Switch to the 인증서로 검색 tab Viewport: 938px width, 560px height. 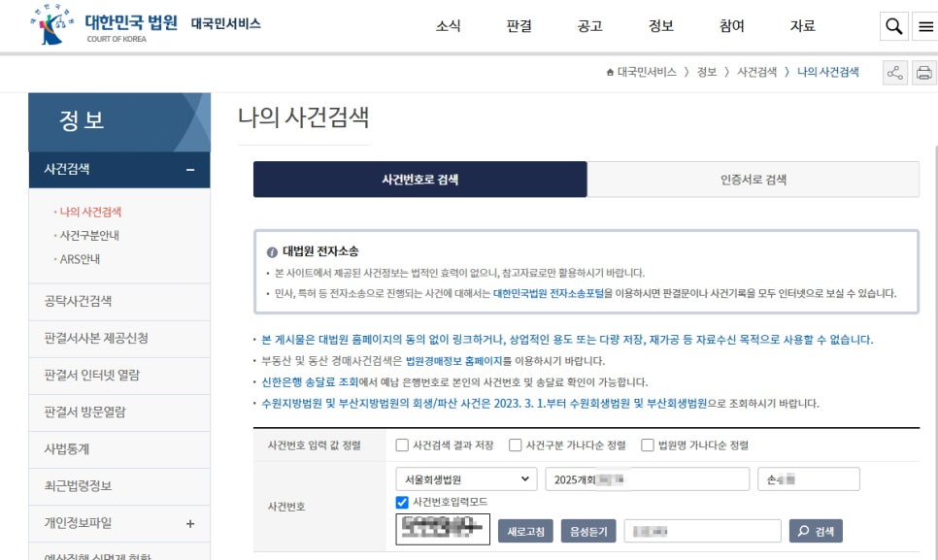753,180
